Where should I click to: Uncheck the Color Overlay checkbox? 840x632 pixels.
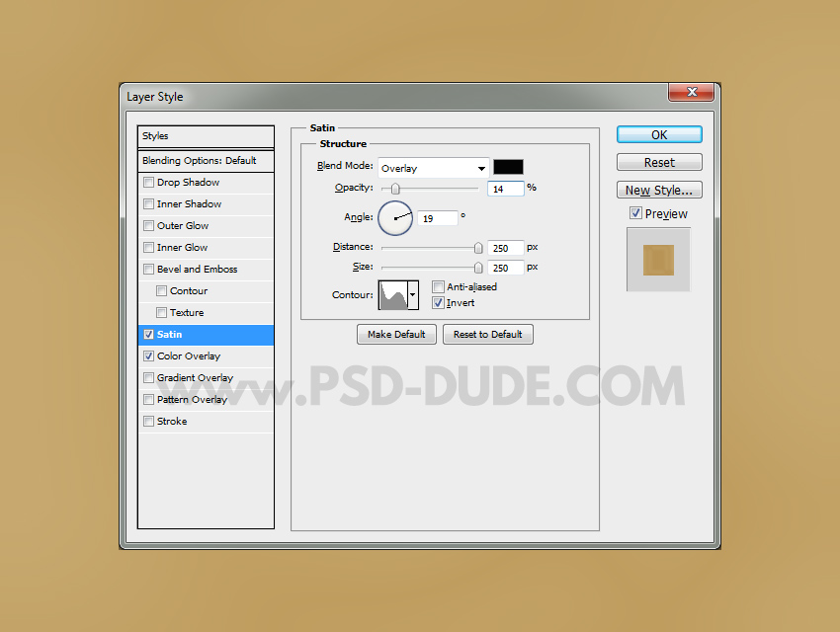pyautogui.click(x=149, y=355)
